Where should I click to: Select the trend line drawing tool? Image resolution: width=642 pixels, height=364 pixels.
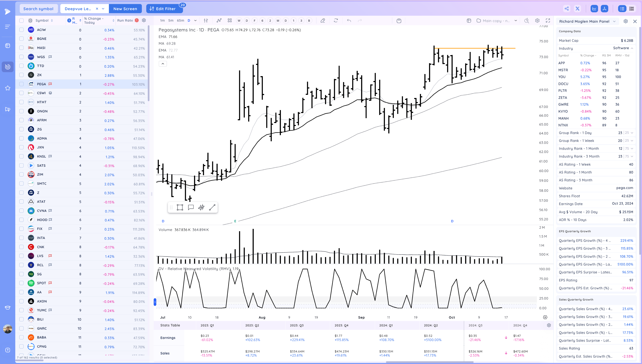212,207
